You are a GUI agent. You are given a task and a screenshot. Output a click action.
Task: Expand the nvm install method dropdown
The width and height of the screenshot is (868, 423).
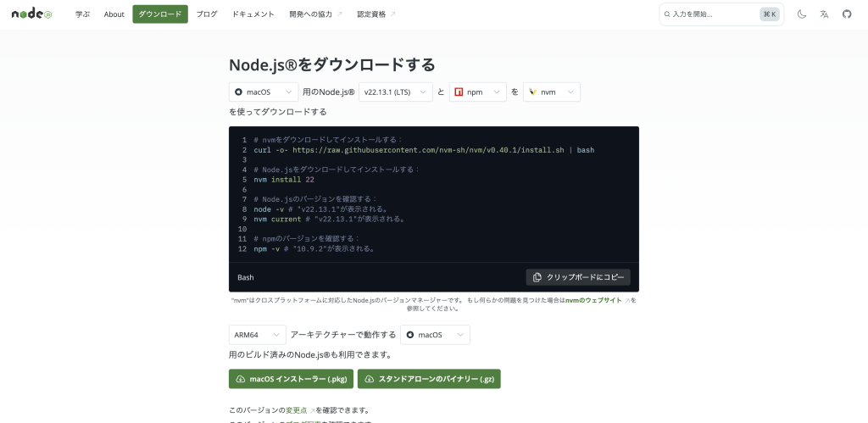coord(551,92)
